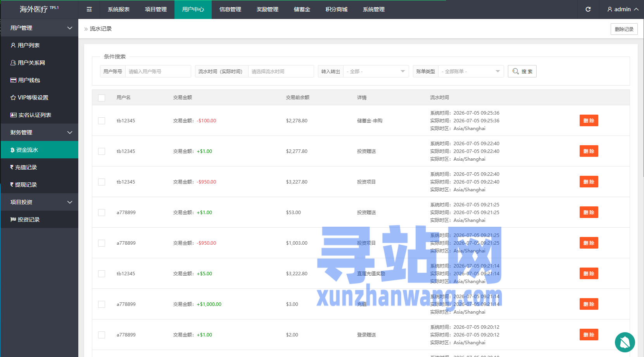Open the 积分商城 top menu

tap(337, 9)
